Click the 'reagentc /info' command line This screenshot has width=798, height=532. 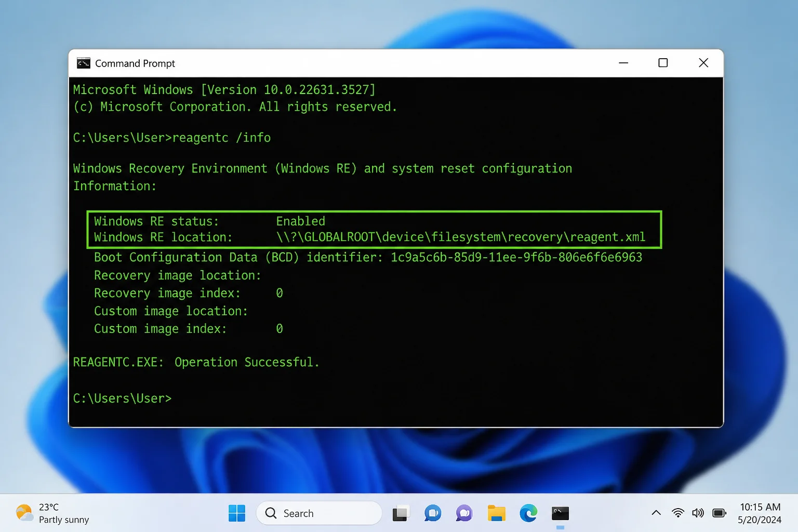pyautogui.click(x=172, y=138)
